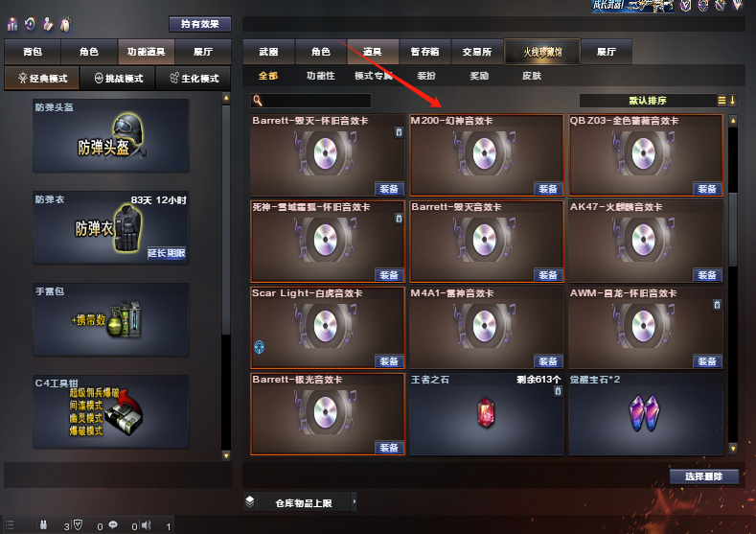This screenshot has height=534, width=756.
Task: Click trash icon on AWM-昌龙-怀旧音效卡 card
Action: click(717, 304)
